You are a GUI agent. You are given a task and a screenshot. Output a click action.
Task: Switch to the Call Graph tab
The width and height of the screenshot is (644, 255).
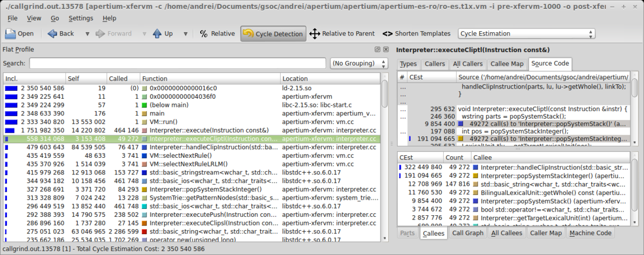coord(467,233)
